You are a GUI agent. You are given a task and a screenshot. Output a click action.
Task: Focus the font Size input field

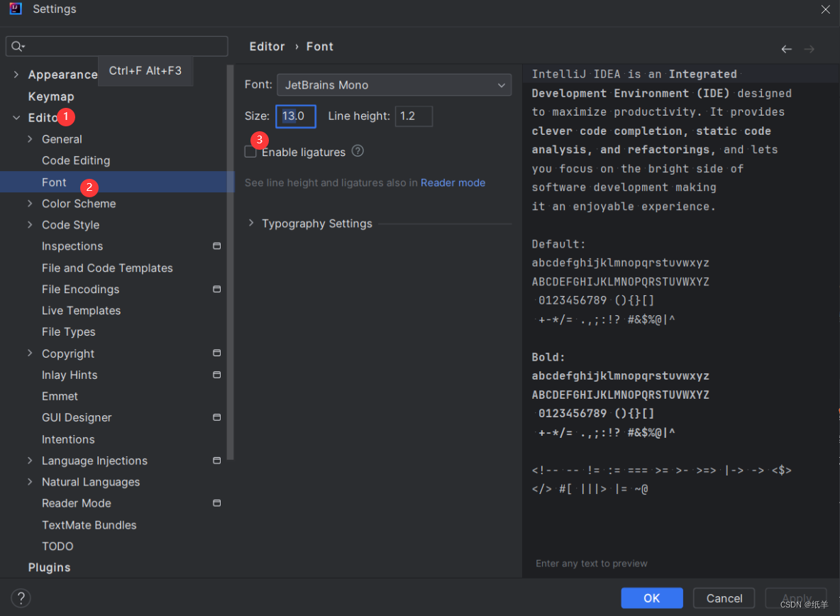click(296, 116)
